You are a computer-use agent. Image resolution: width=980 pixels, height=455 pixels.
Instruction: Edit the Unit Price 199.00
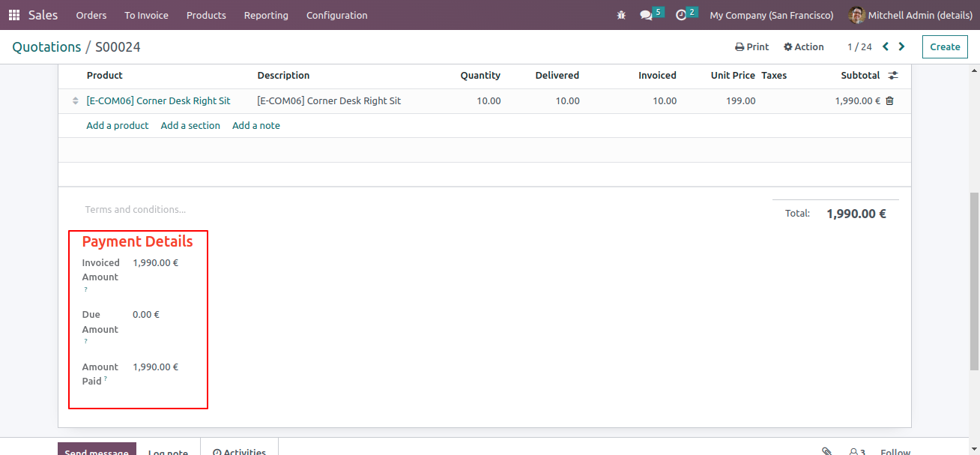[x=741, y=100]
